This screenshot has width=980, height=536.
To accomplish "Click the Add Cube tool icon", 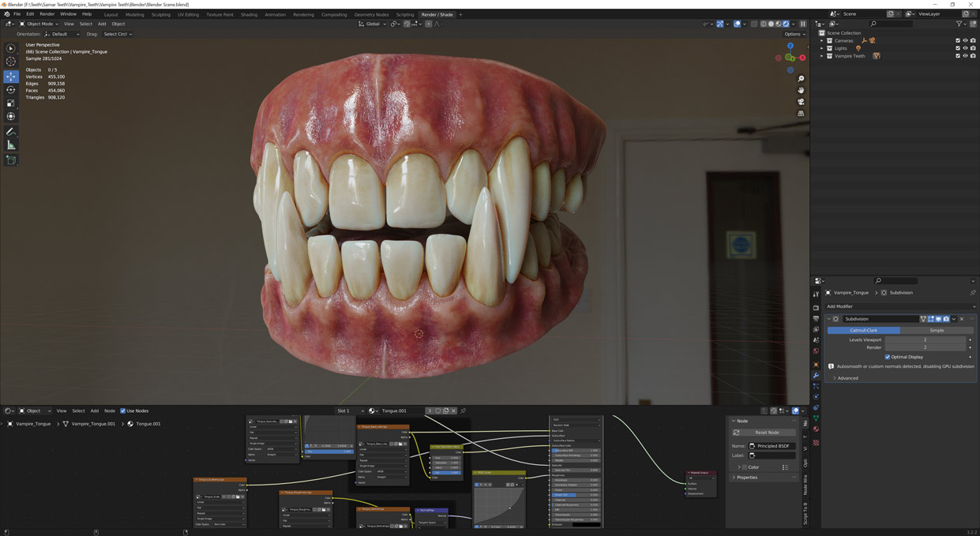I will coord(10,160).
